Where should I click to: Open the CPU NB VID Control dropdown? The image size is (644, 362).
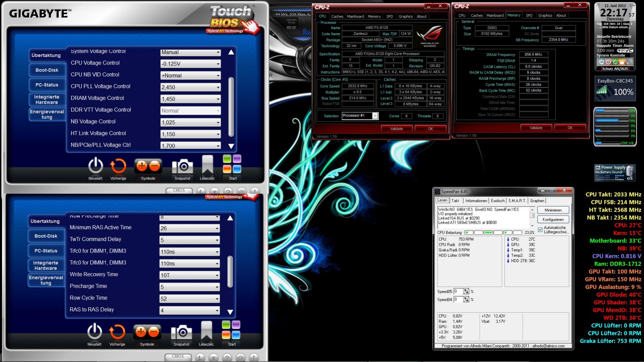tap(191, 75)
